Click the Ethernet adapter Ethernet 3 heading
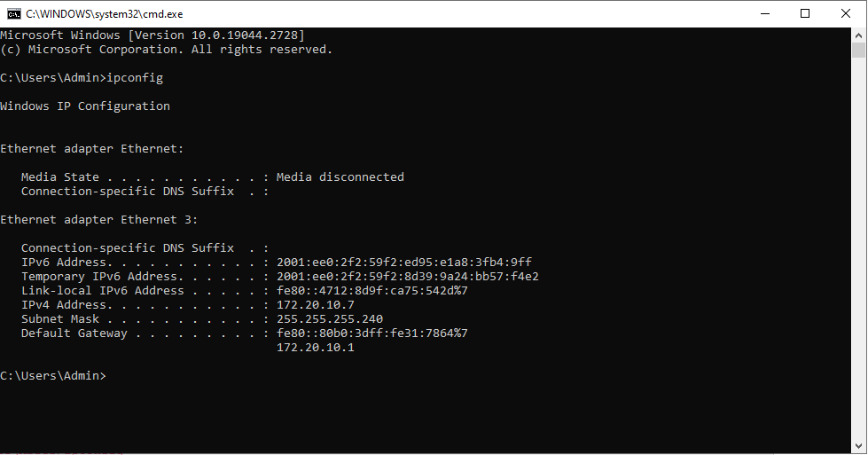Image resolution: width=868 pixels, height=455 pixels. pyautogui.click(x=98, y=220)
